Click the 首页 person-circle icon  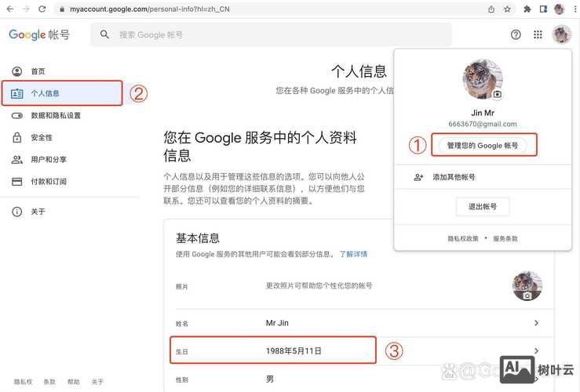click(17, 71)
